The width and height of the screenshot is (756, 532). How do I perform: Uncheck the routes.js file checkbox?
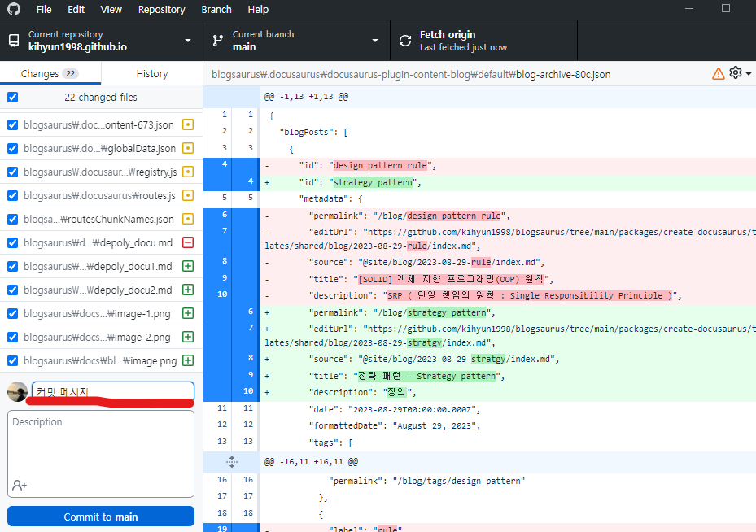(12, 196)
